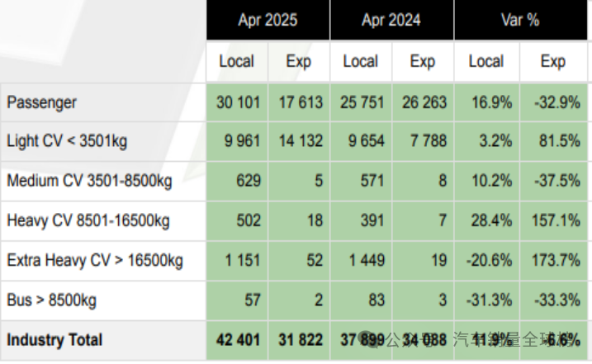This screenshot has width=592, height=364.
Task: Click Bus local value 57
Action: coord(253,300)
